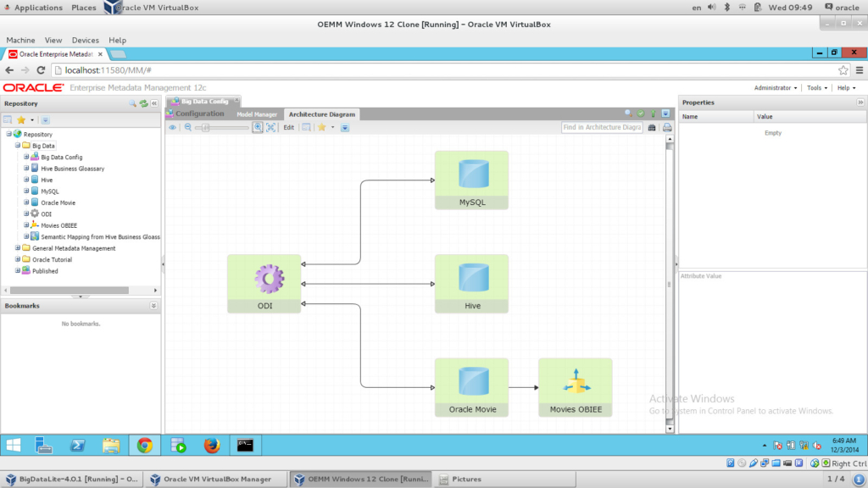Open the Administrator menu

click(775, 88)
